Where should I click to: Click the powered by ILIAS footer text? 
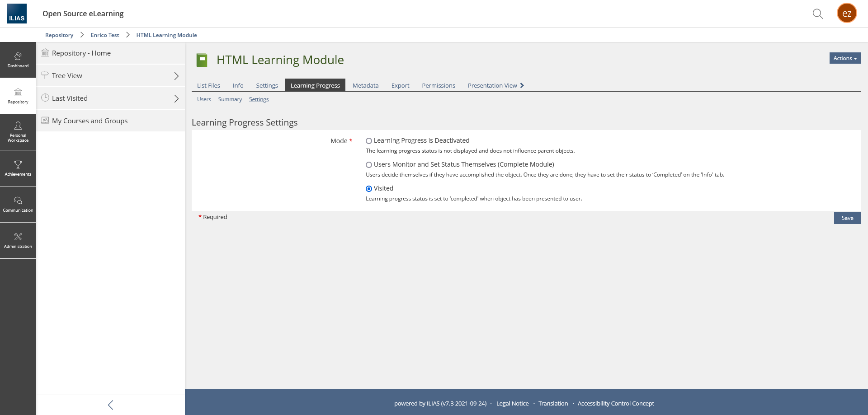[x=440, y=404]
